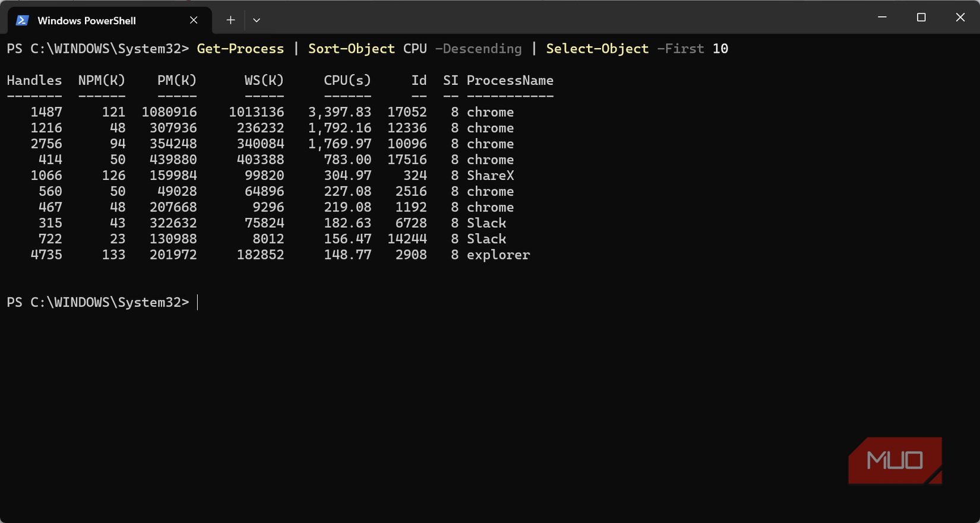Click WS value 182852
Image resolution: width=980 pixels, height=523 pixels.
(x=260, y=255)
